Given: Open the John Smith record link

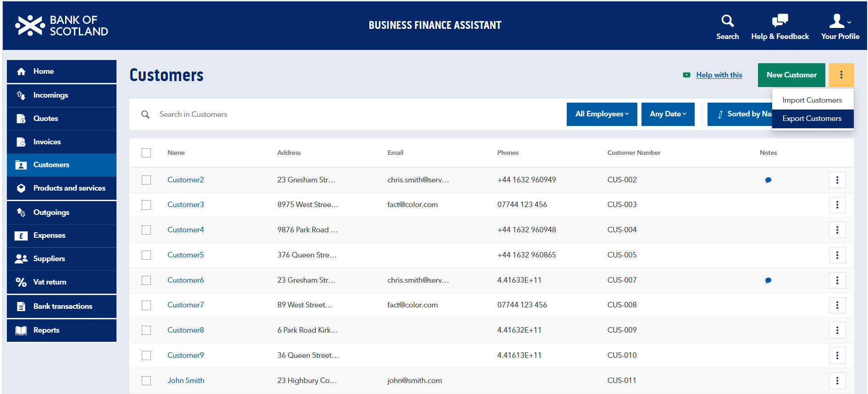Looking at the screenshot, I should tap(186, 381).
